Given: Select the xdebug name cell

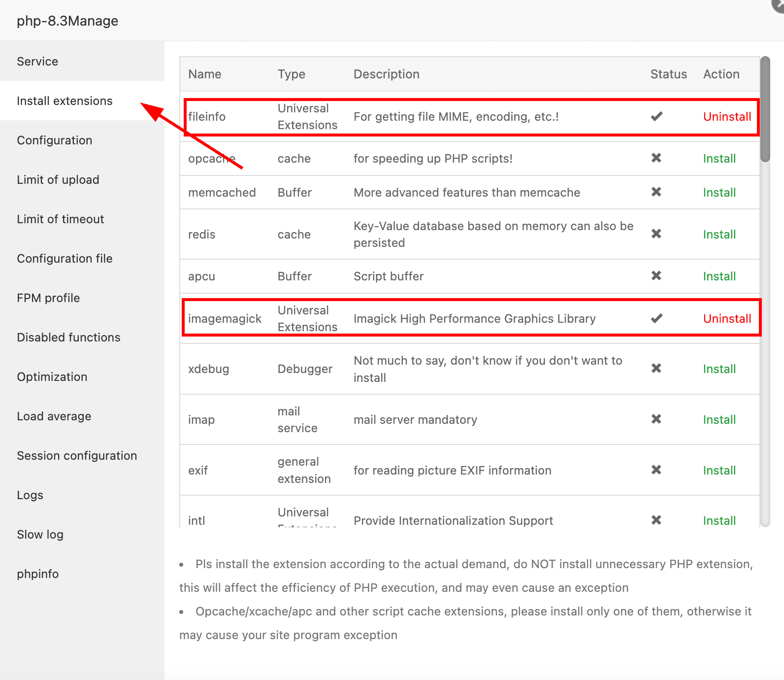Looking at the screenshot, I should coord(208,369).
